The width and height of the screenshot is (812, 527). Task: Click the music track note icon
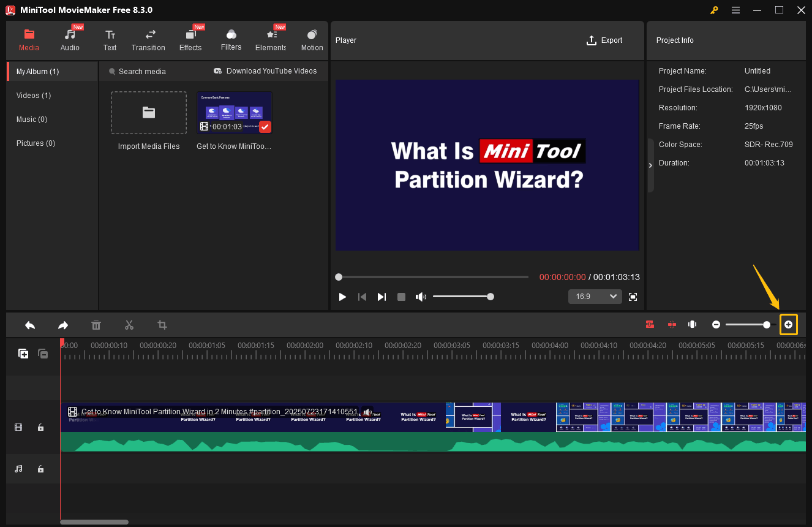[x=18, y=469]
